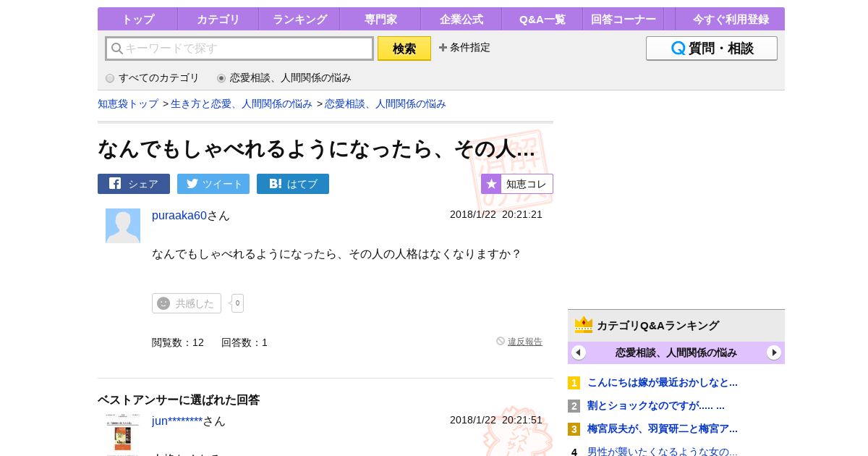Open ranking item 男性が襲いたくなるような女の...
Screen dimensions: 868x456
tap(663, 452)
